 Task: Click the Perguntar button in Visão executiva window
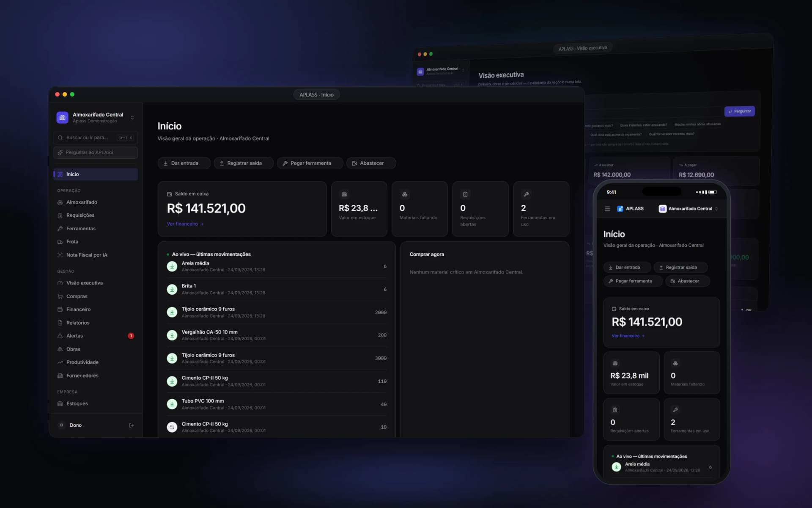click(739, 111)
